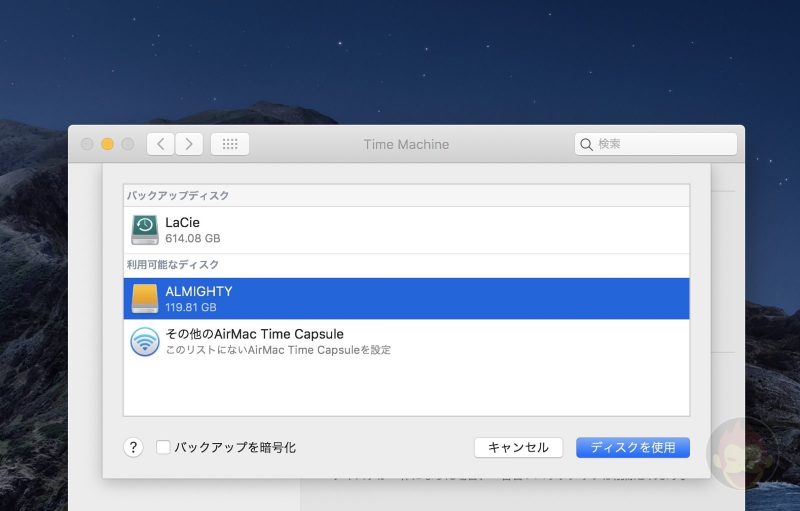
Task: Click the バックアップディスク section header
Action: [178, 195]
